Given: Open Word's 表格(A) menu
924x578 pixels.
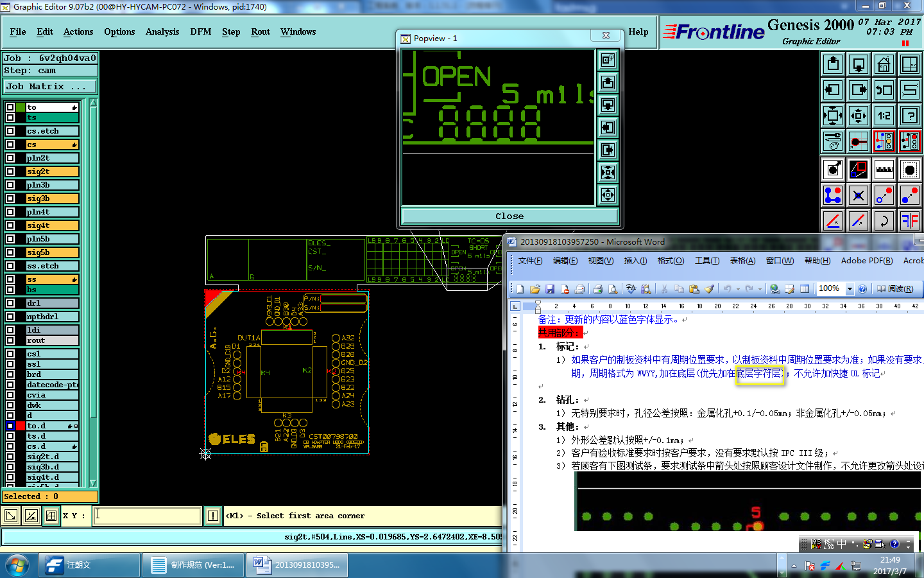Looking at the screenshot, I should point(742,261).
